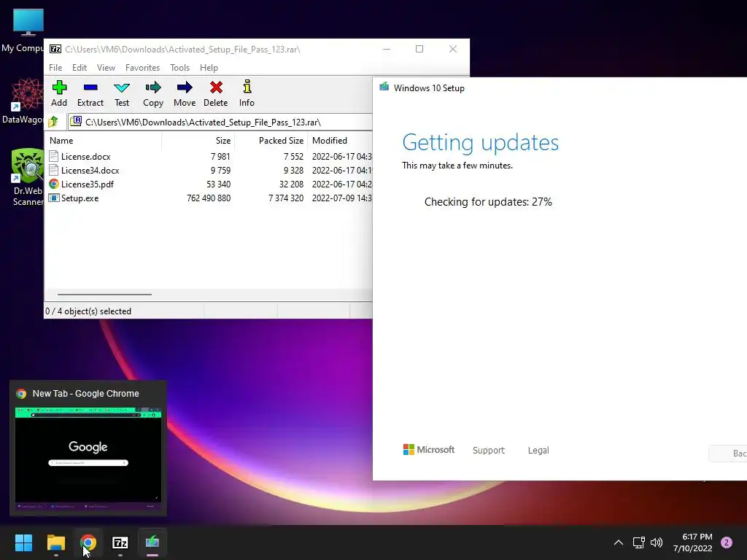
Task: Click the size value 762 490 880
Action: [x=209, y=198]
